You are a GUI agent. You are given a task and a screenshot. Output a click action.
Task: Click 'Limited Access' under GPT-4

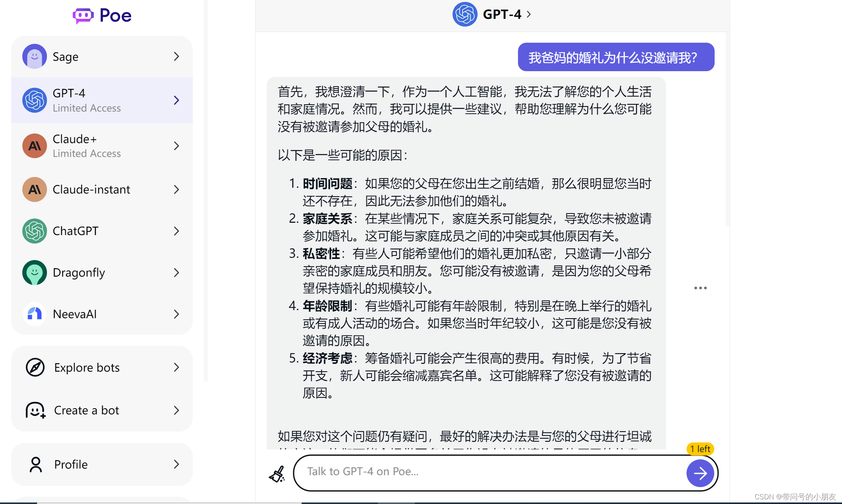click(x=87, y=108)
